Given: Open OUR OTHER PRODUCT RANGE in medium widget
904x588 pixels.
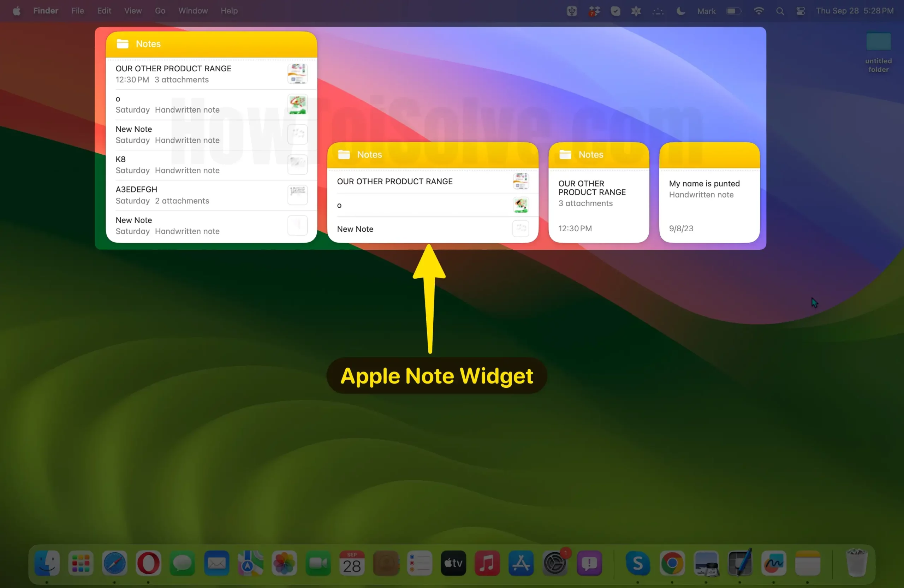Looking at the screenshot, I should [433, 182].
